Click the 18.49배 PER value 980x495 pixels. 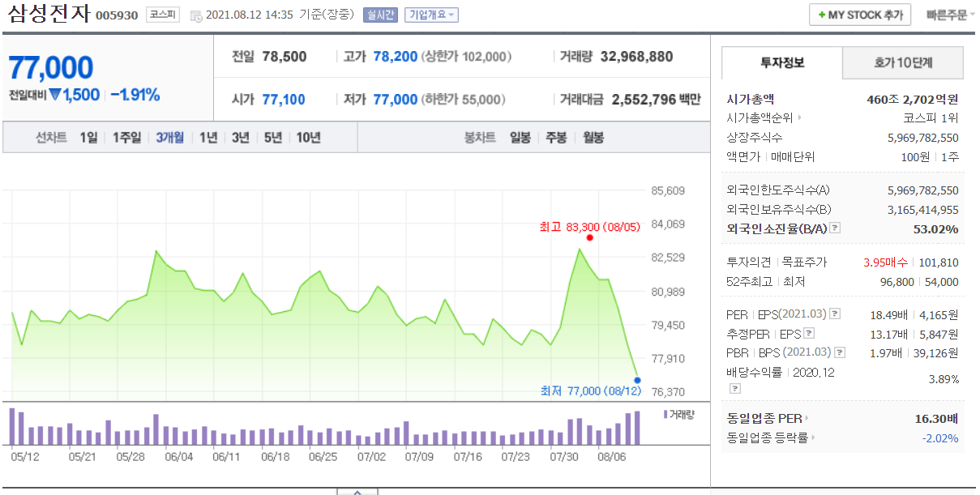[888, 314]
